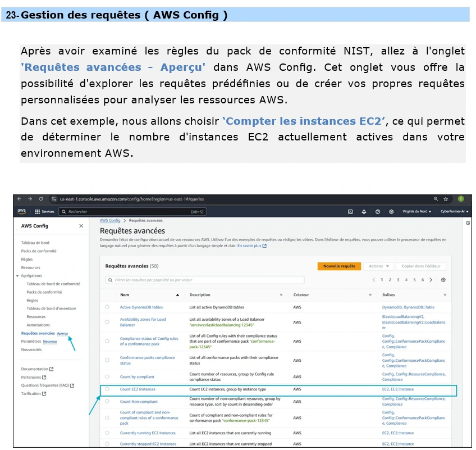Bookmark this page with the star icon

[446, 199]
